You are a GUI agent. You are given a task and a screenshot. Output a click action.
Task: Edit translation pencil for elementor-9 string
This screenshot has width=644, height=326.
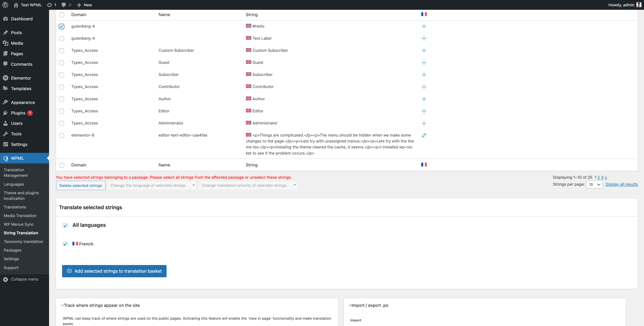pos(424,135)
